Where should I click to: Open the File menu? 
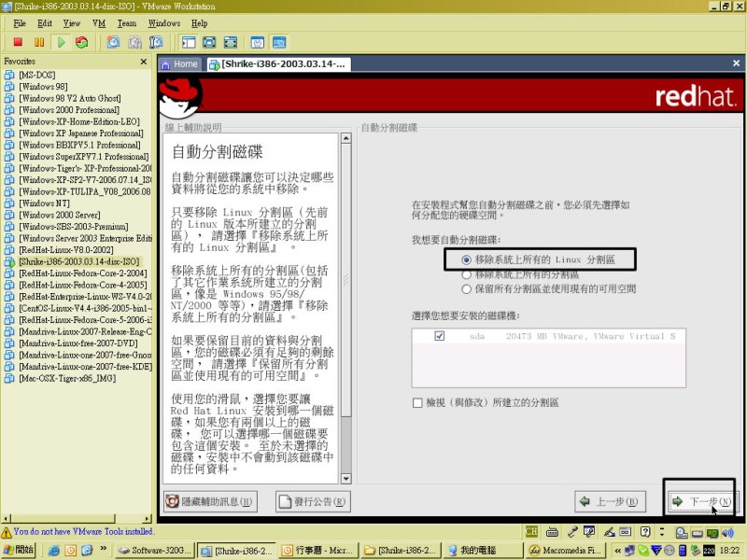coord(20,22)
